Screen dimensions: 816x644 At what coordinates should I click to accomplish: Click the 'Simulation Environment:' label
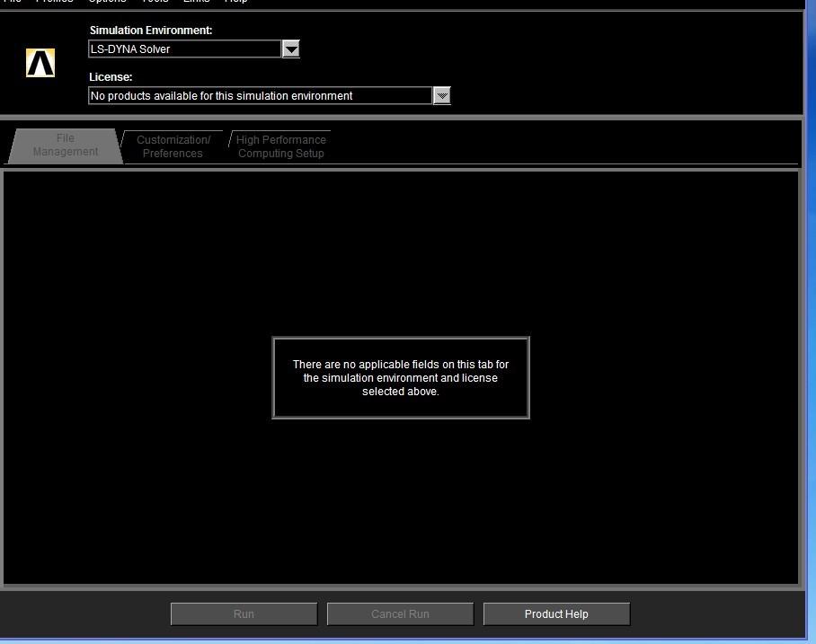(151, 31)
